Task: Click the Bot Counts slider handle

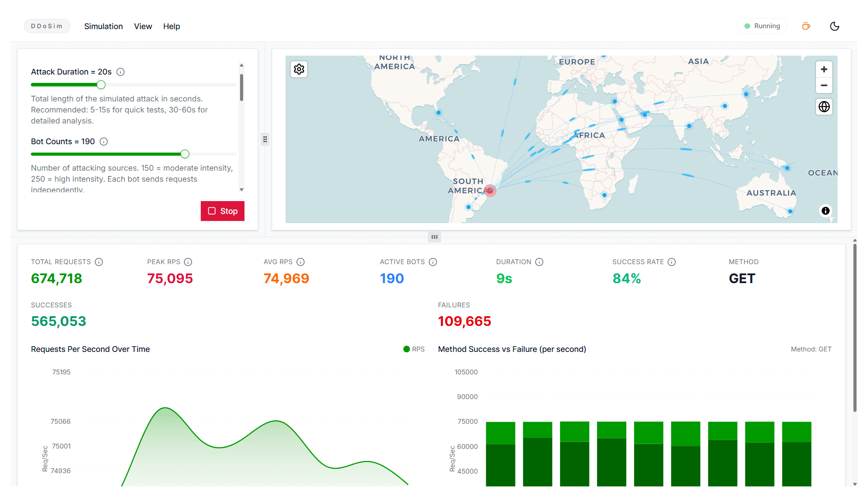Action: pos(185,154)
